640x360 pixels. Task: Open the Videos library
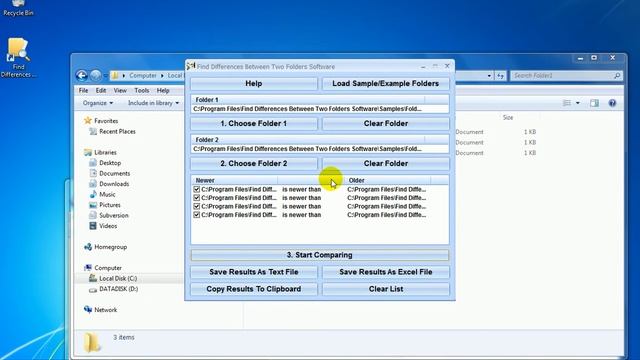[x=103, y=226]
